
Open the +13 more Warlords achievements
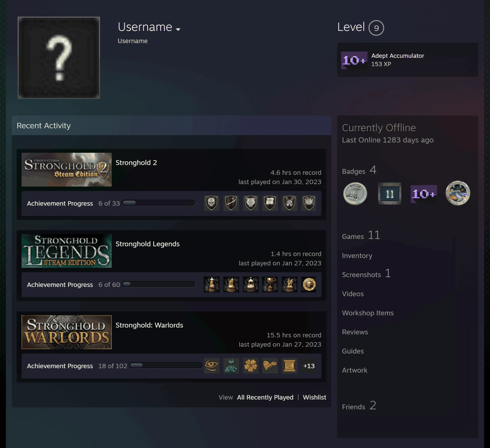pos(309,366)
